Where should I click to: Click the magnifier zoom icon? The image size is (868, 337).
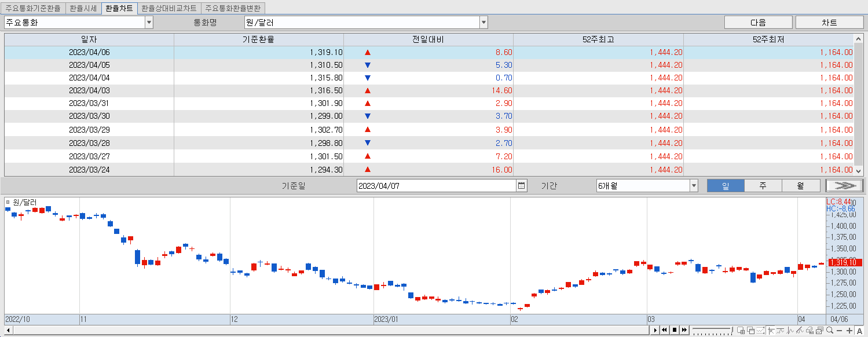click(829, 331)
